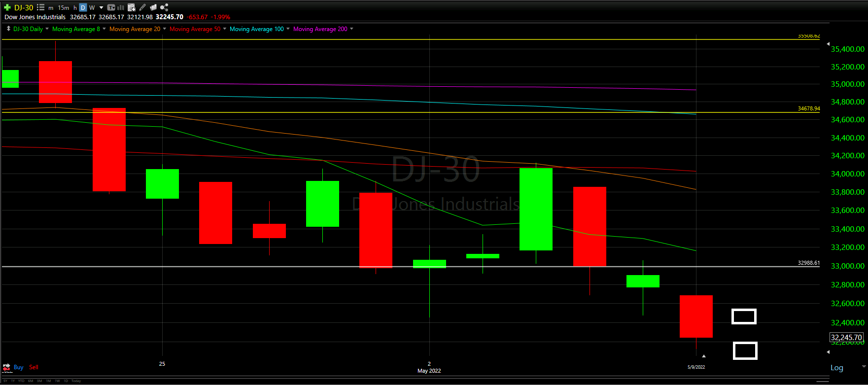Click the DJ-30 Daily series label
The height and width of the screenshot is (385, 868).
point(28,29)
